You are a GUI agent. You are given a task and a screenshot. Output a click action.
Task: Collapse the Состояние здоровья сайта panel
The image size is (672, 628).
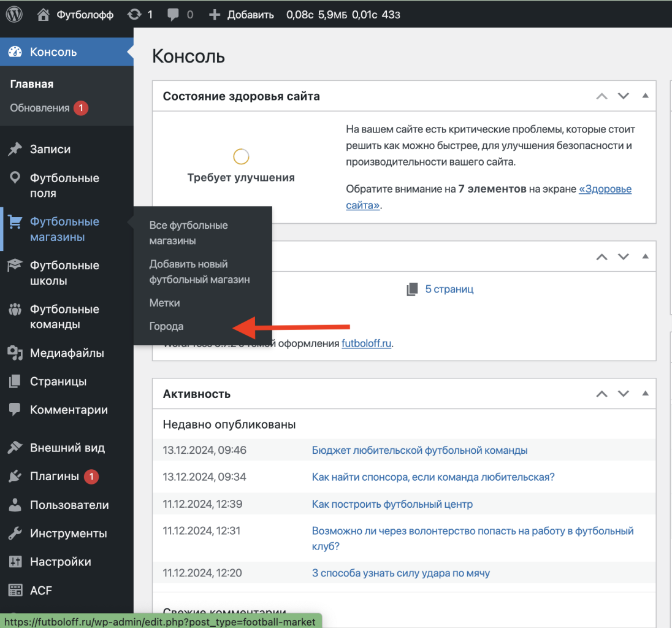tap(645, 96)
